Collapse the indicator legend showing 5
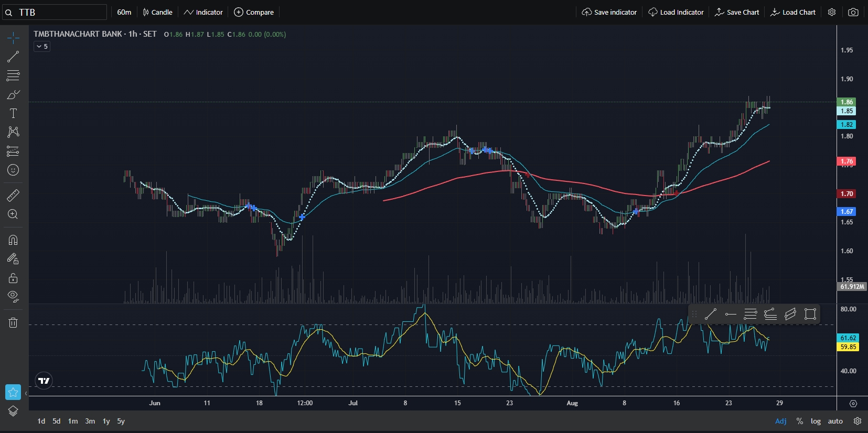The width and height of the screenshot is (868, 433). pyautogui.click(x=42, y=47)
